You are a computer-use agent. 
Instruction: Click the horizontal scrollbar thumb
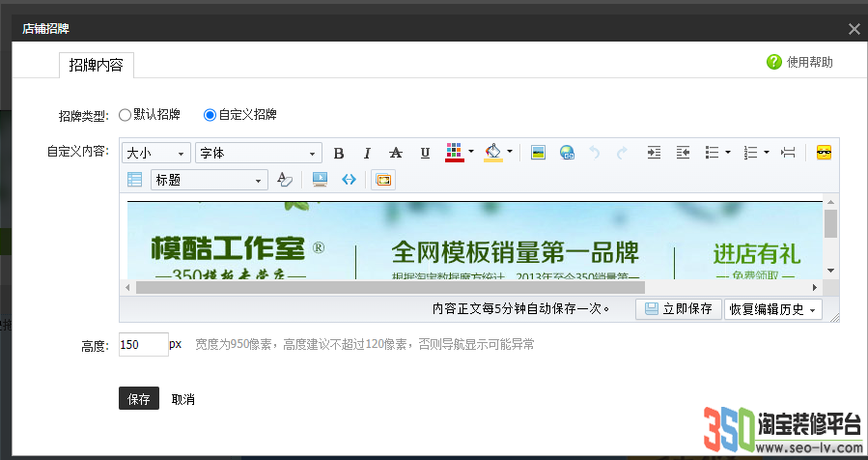(390, 287)
